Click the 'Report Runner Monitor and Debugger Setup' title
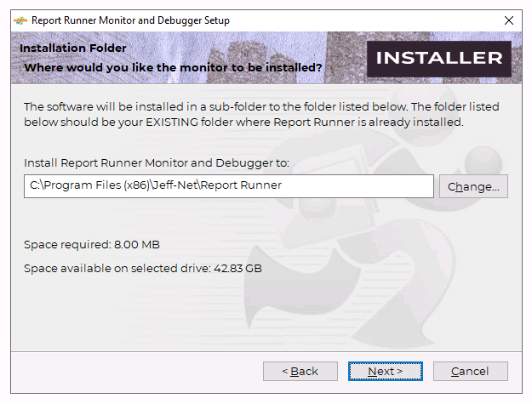This screenshot has height=404, width=532. 130,20
